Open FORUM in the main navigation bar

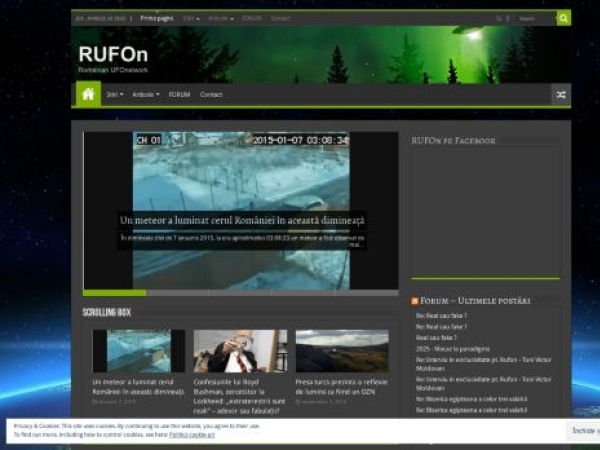(179, 95)
